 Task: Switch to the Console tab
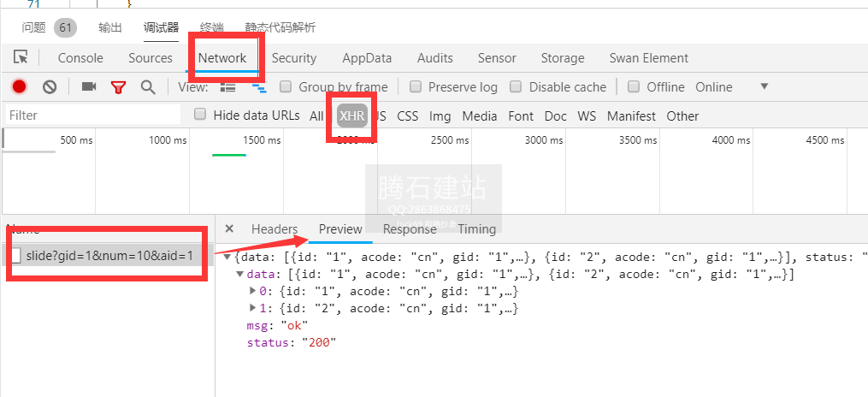click(x=80, y=58)
